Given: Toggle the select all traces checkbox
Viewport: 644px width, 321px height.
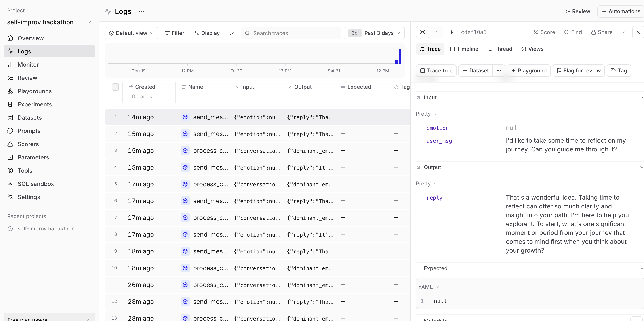Looking at the screenshot, I should pyautogui.click(x=115, y=87).
